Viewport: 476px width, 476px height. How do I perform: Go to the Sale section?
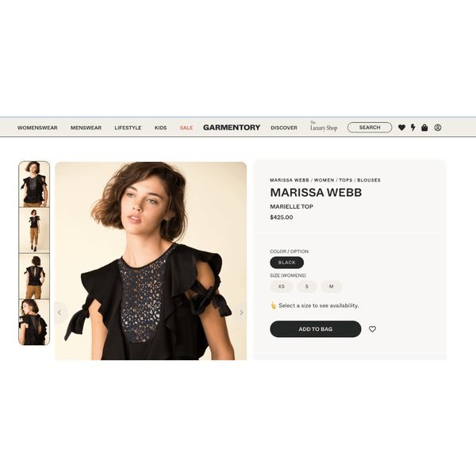[x=186, y=128]
